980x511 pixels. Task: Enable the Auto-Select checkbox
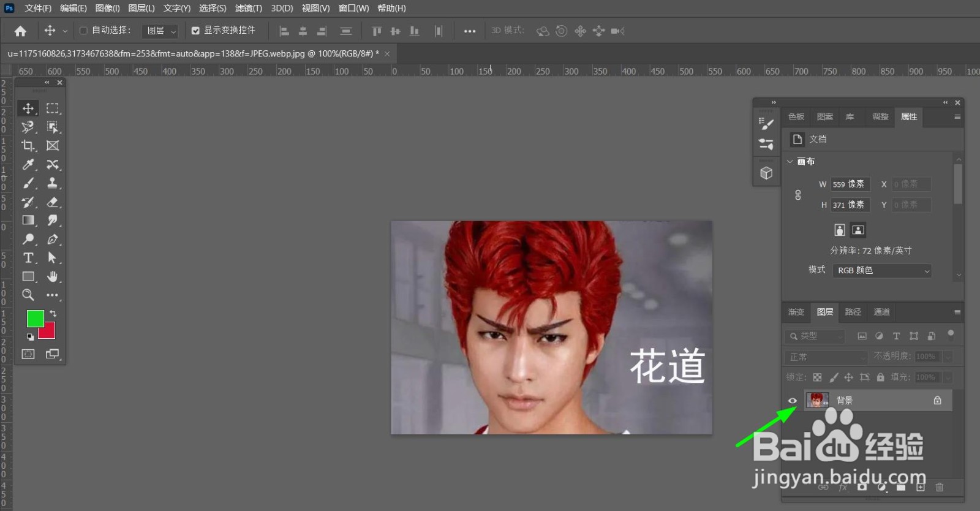83,31
